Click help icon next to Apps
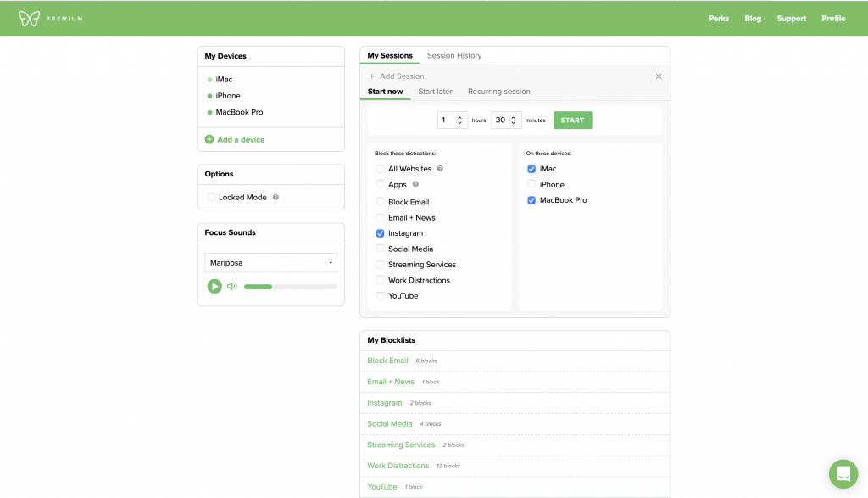The height and width of the screenshot is (498, 868). tap(415, 184)
